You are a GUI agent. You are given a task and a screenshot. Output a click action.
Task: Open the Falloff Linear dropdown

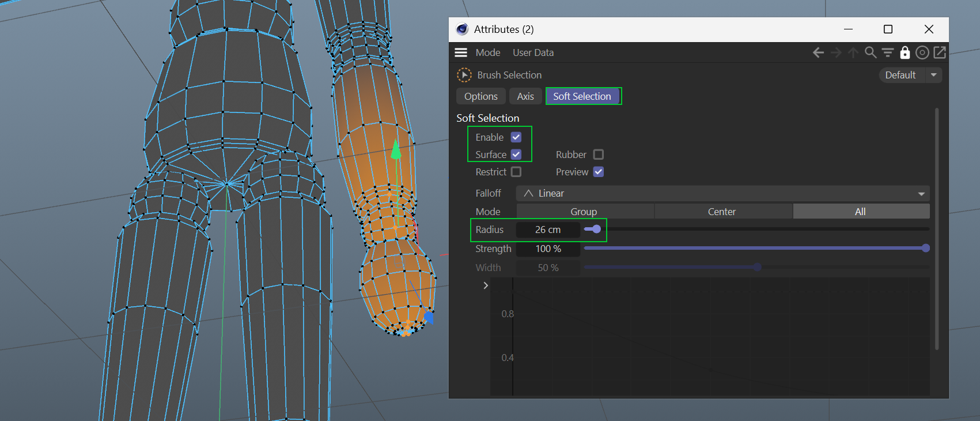(722, 193)
